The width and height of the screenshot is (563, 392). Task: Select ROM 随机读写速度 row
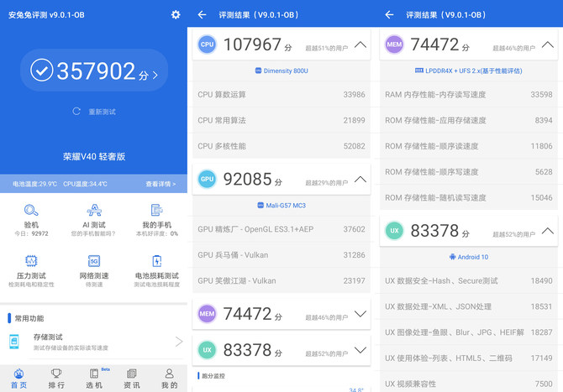(469, 197)
